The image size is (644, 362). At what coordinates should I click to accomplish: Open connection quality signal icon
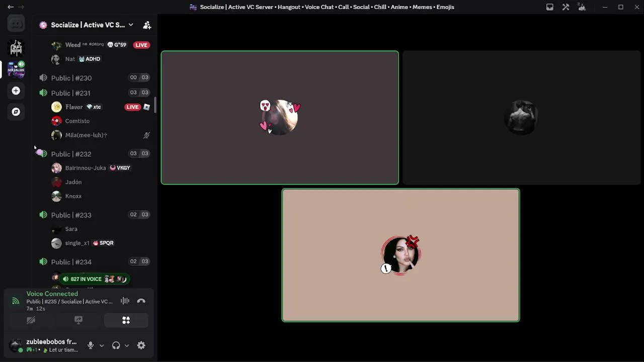[16, 301]
